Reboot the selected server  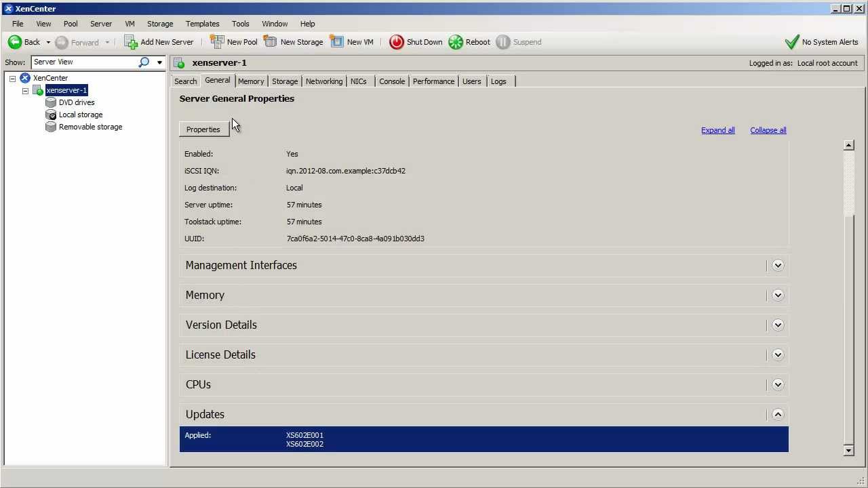tap(469, 42)
